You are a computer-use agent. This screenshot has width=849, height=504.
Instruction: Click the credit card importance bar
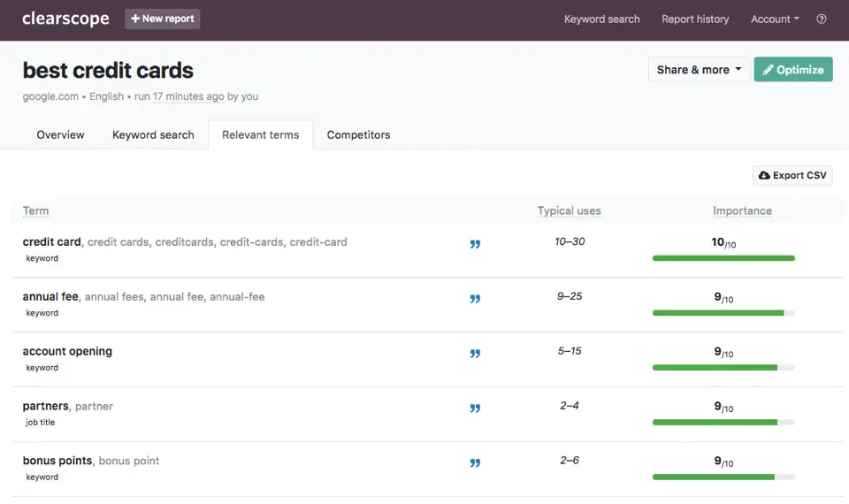[x=723, y=258]
